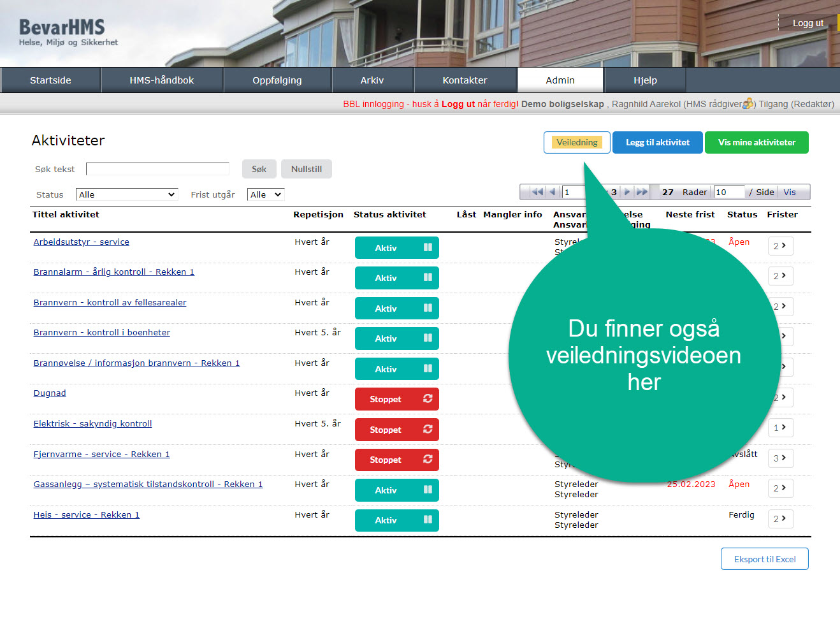
Task: Open the Status filter dropdown
Action: (x=126, y=194)
